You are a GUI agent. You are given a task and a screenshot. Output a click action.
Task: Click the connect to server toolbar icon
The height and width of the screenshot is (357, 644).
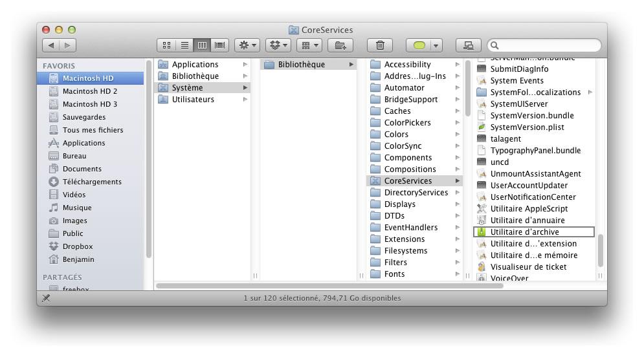(x=468, y=45)
